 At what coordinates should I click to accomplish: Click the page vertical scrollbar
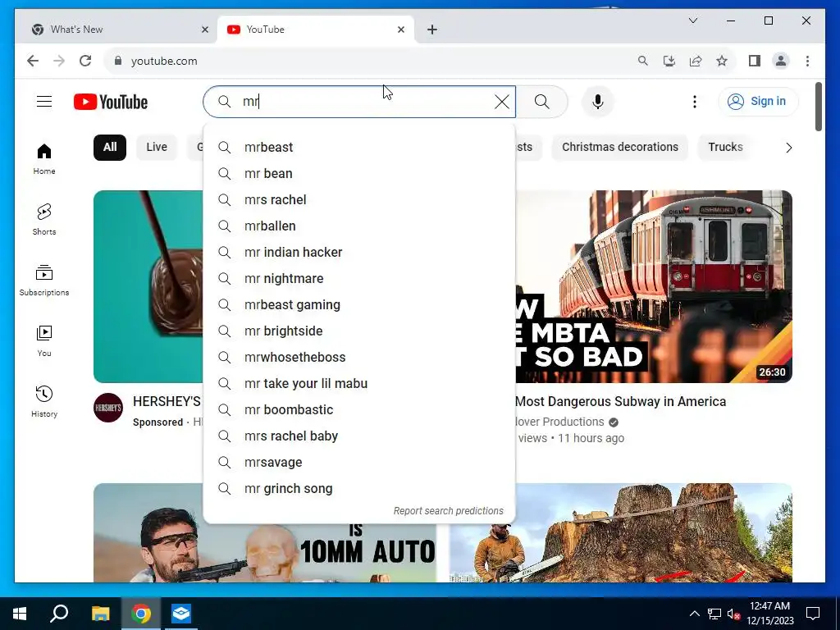point(818,106)
